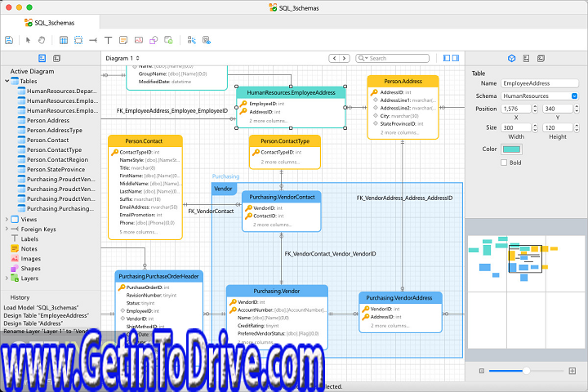Click the Size Width value field
This screenshot has height=392, width=588.
coord(516,128)
